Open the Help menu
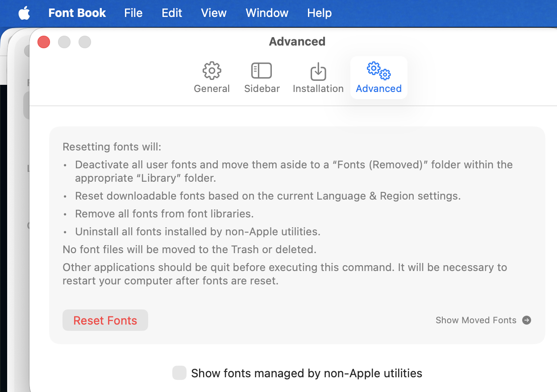 (319, 13)
